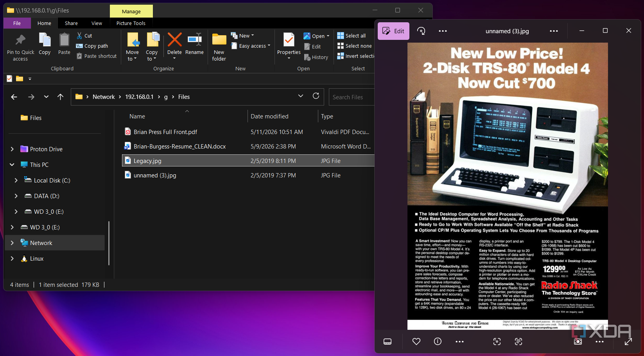
Task: Expand the Linux tree node
Action: coord(12,258)
